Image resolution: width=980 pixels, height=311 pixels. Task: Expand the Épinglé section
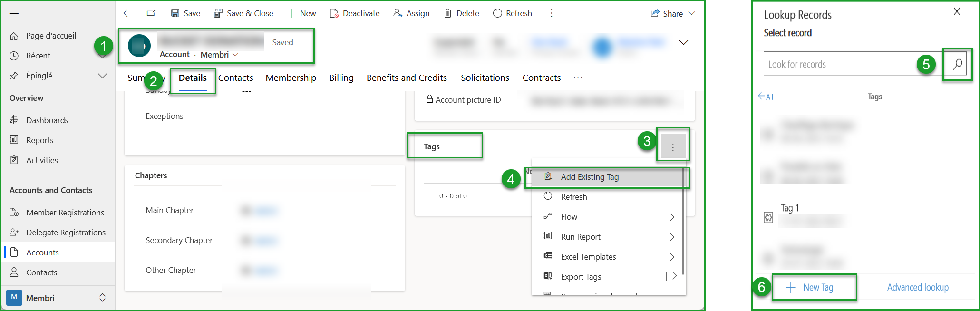pyautogui.click(x=102, y=76)
